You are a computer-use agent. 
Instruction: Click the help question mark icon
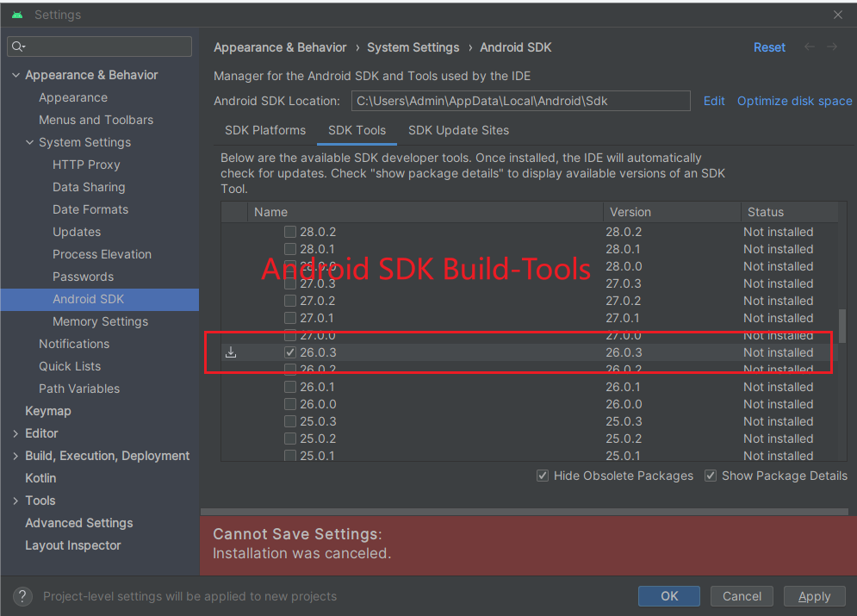[x=22, y=596]
